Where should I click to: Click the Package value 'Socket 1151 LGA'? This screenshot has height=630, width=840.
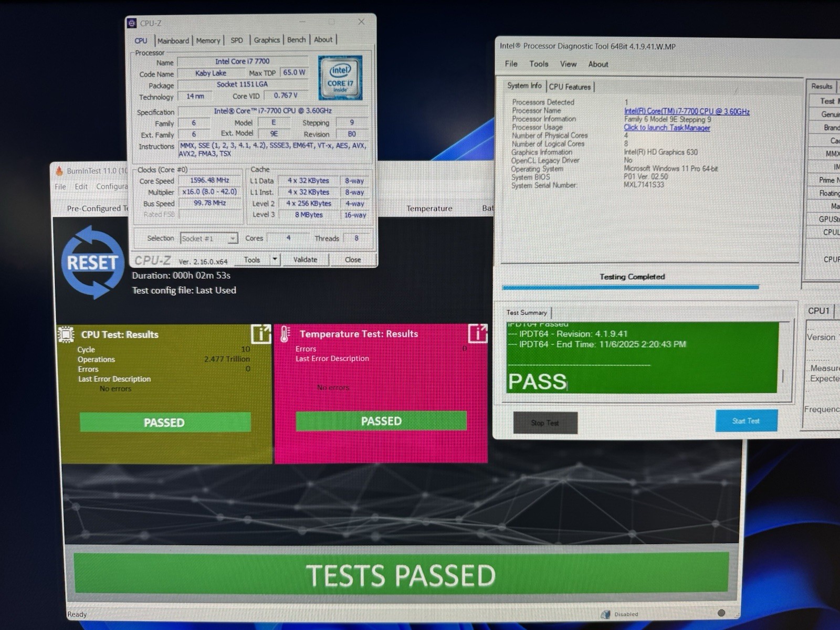tap(242, 84)
